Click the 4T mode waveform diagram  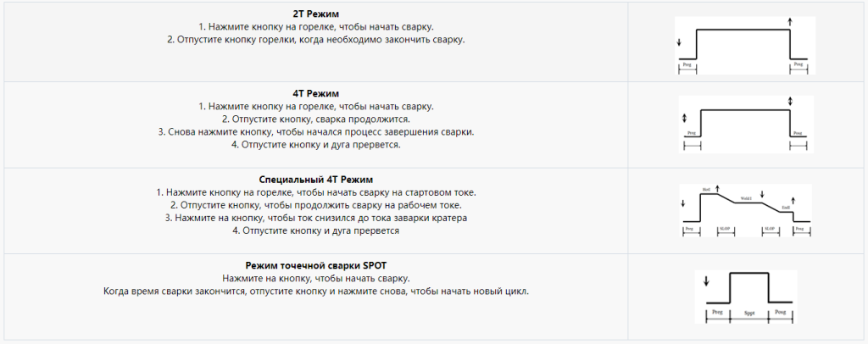point(744,124)
